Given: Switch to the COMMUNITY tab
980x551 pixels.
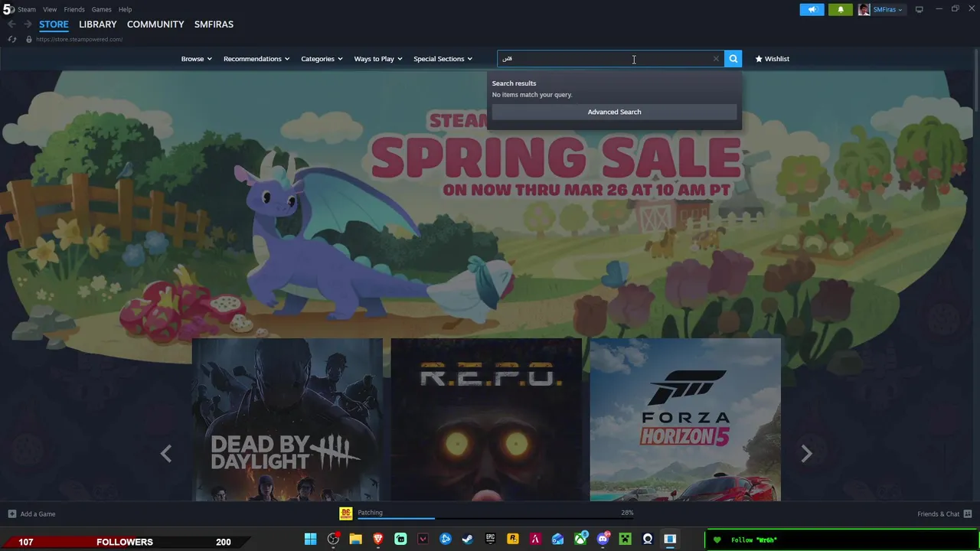Looking at the screenshot, I should click(x=155, y=24).
